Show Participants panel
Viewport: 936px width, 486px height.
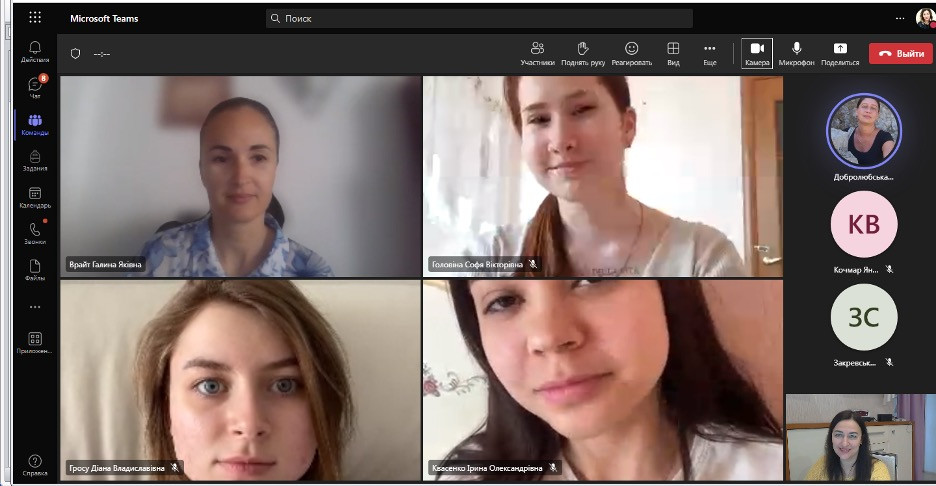click(537, 54)
